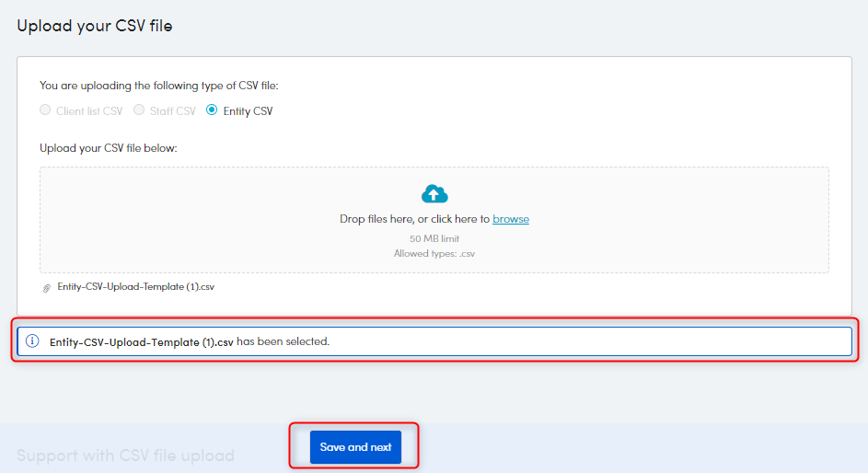Click the 'Allowed types: .csv' text
This screenshot has width=868, height=473.
[434, 253]
